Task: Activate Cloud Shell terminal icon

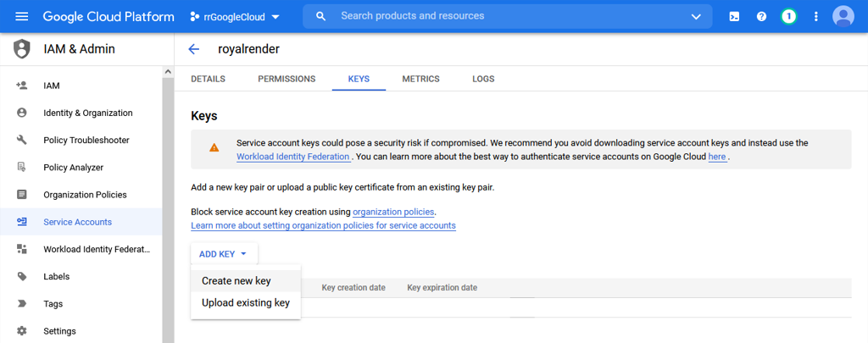Action: (734, 17)
